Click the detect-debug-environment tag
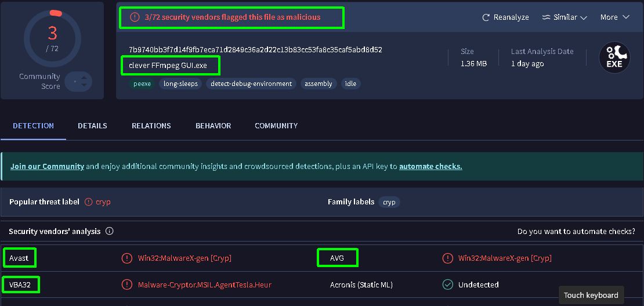This screenshot has width=644, height=306. click(x=251, y=84)
